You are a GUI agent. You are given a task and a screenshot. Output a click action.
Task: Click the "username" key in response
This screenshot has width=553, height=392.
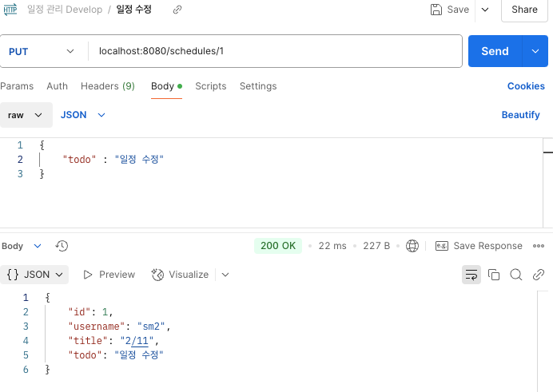tap(96, 327)
